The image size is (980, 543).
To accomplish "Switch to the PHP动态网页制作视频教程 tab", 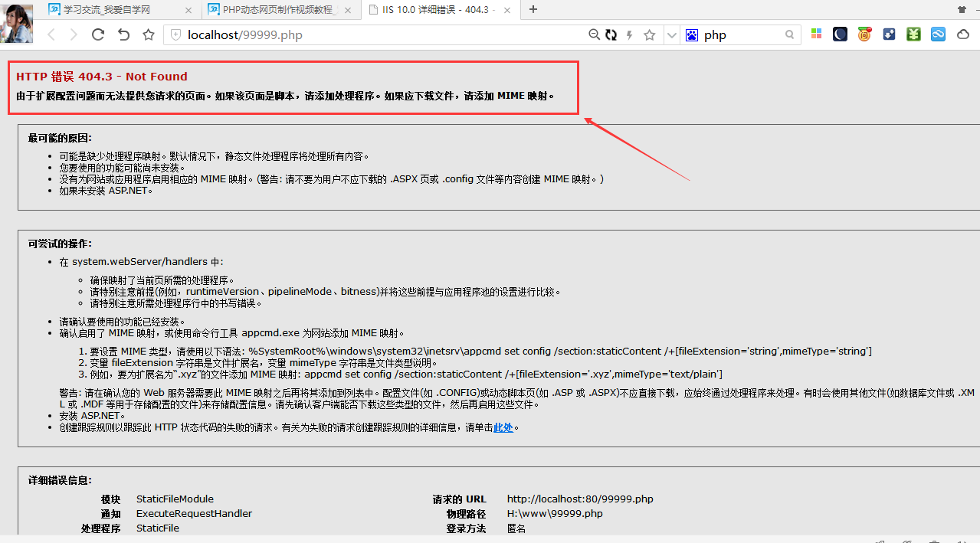I will [280, 10].
